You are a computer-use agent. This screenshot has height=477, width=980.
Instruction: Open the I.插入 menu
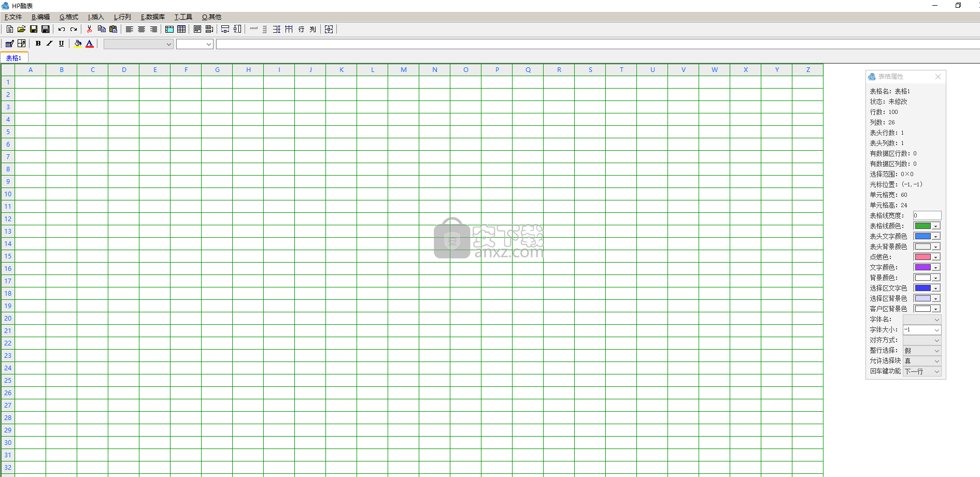point(96,17)
